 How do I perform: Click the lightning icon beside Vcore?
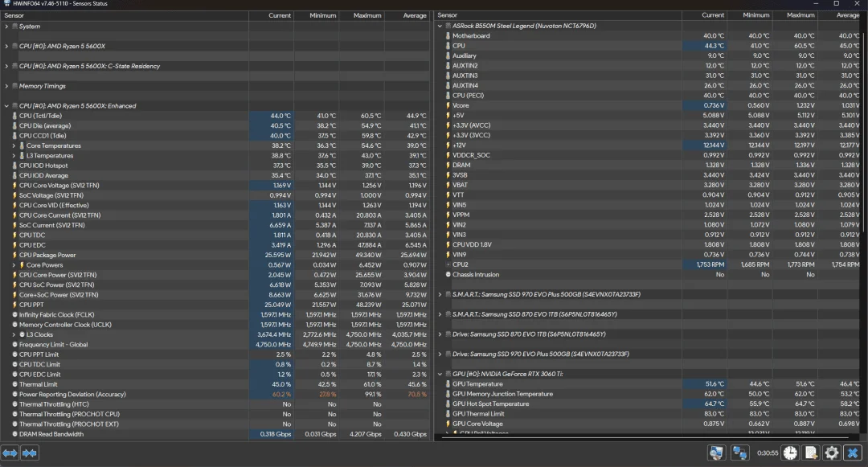point(448,105)
